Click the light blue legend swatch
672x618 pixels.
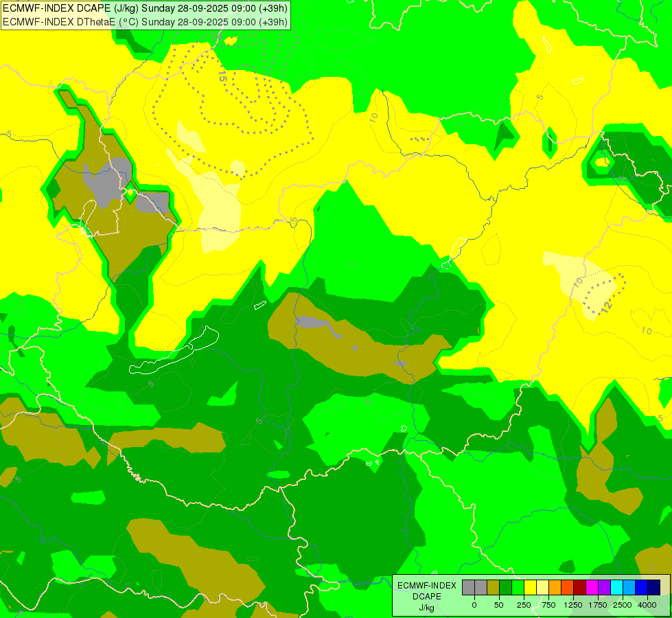tap(629, 588)
